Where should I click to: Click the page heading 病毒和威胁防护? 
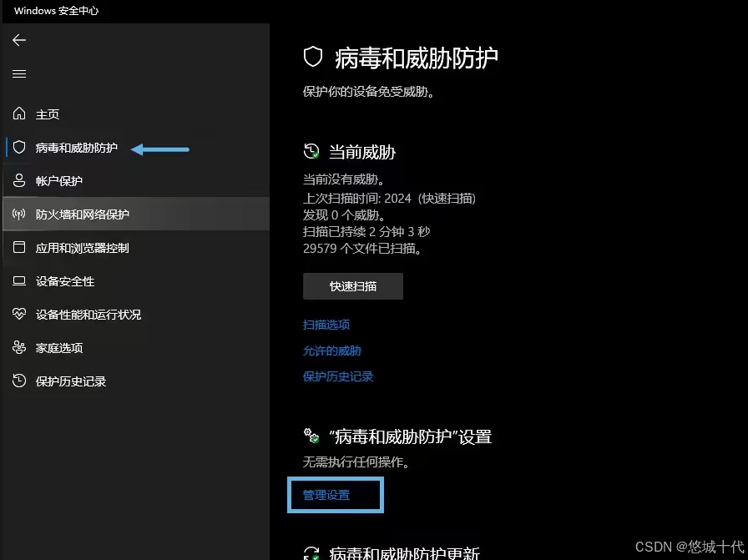tap(417, 58)
